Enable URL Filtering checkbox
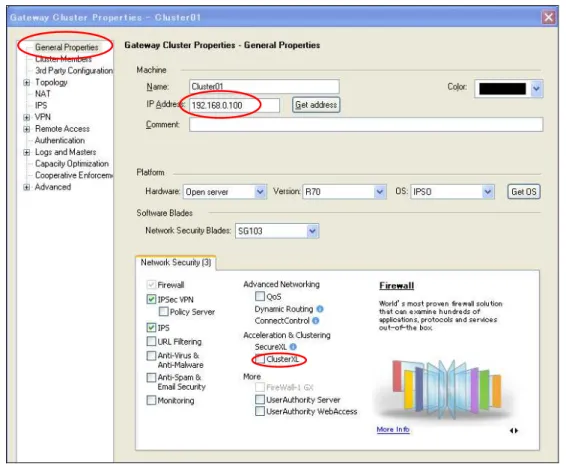This screenshot has height=466, width=566. pyautogui.click(x=151, y=341)
